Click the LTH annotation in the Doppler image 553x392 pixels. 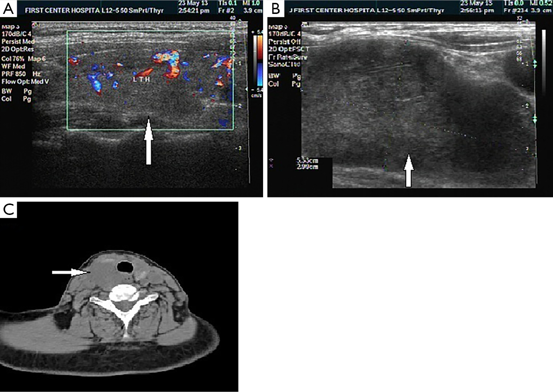click(142, 80)
